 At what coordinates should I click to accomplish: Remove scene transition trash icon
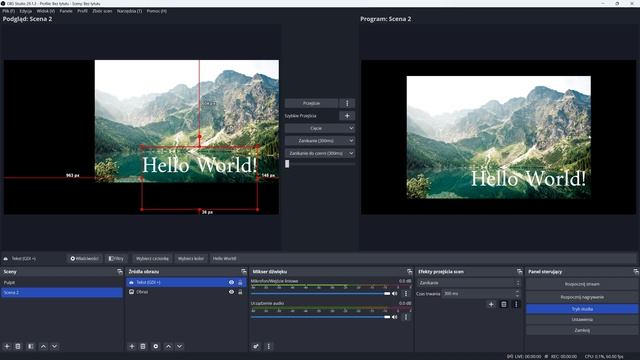tap(504, 304)
